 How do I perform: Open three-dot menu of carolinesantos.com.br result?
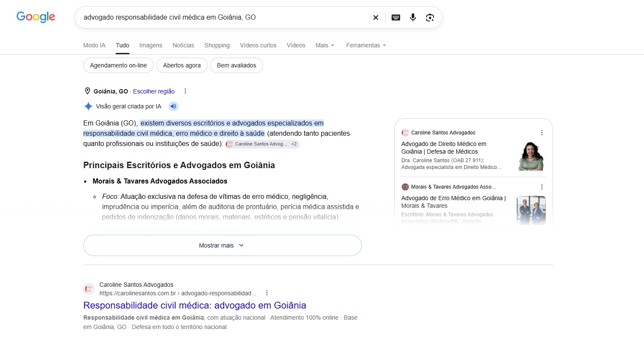[267, 293]
